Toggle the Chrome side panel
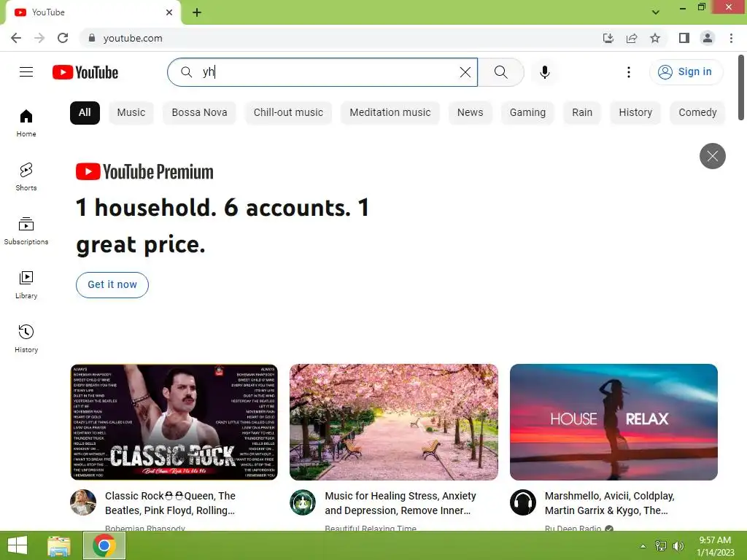 coord(684,38)
